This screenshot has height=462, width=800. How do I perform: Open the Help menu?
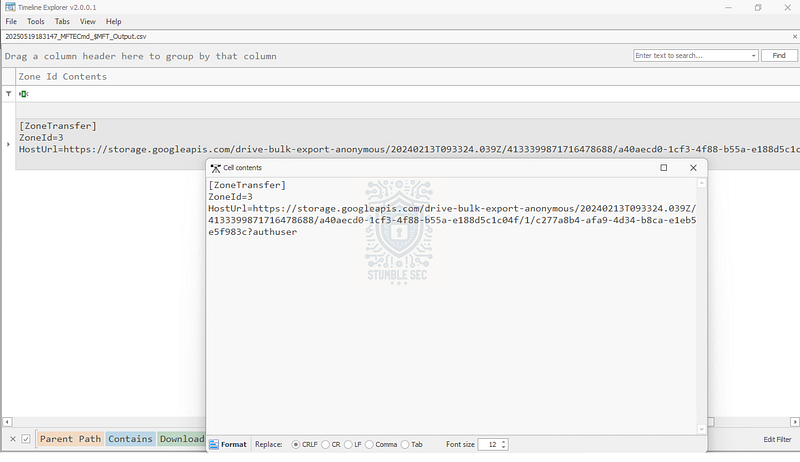pos(113,21)
